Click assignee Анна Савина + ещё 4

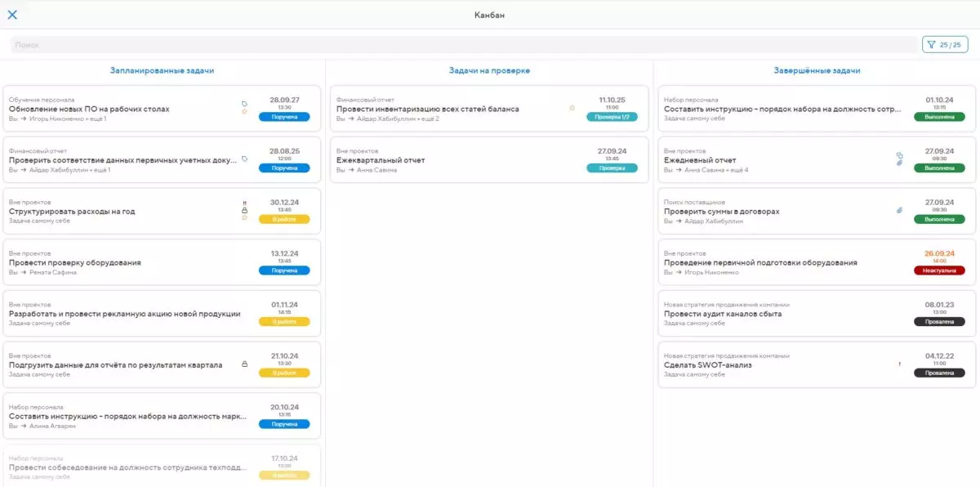[x=716, y=170]
